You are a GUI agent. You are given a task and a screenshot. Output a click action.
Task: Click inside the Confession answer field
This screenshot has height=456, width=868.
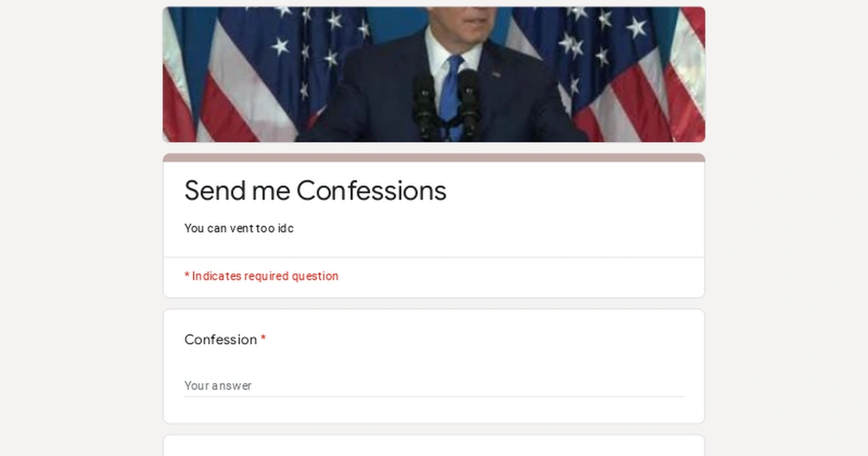click(x=434, y=385)
